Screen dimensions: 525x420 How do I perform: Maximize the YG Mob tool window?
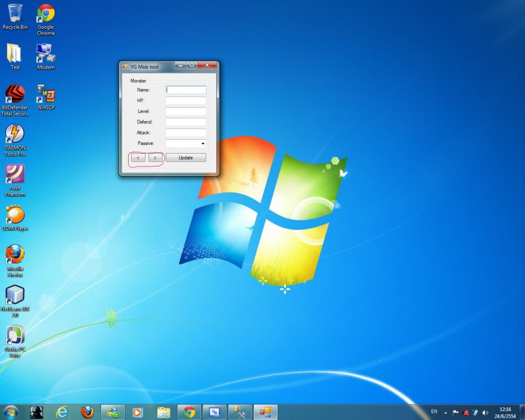point(192,65)
